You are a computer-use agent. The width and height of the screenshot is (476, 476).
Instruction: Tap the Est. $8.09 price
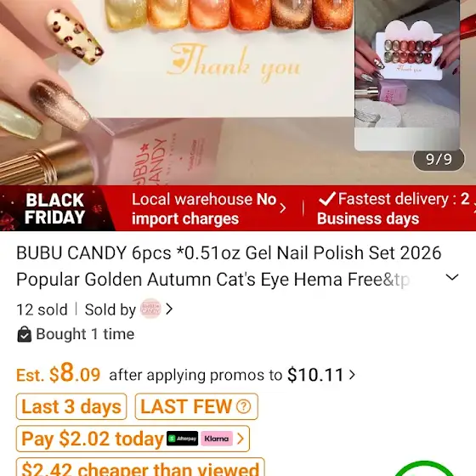pyautogui.click(x=58, y=374)
